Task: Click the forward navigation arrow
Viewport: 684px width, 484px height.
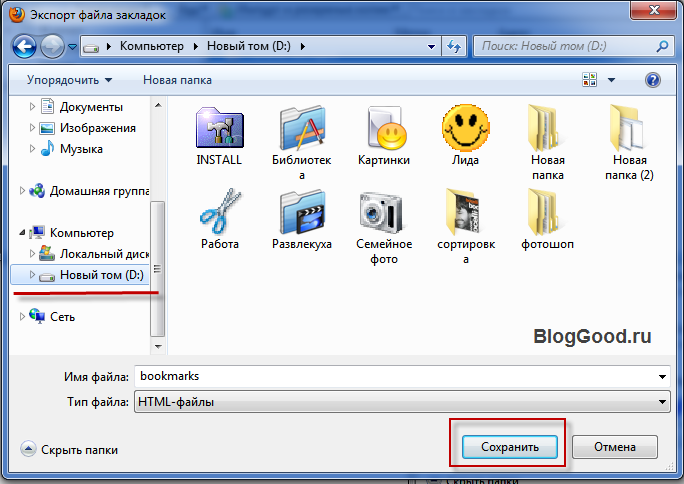Action: click(52, 46)
